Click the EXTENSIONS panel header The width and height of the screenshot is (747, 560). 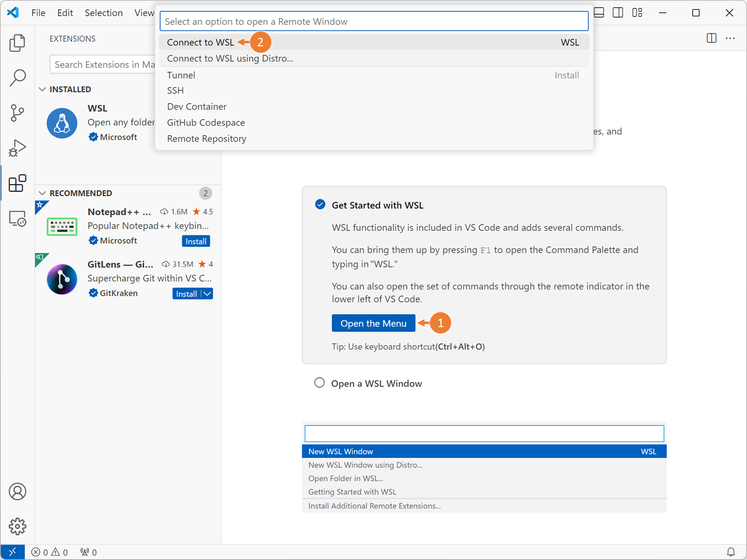[x=73, y=38]
